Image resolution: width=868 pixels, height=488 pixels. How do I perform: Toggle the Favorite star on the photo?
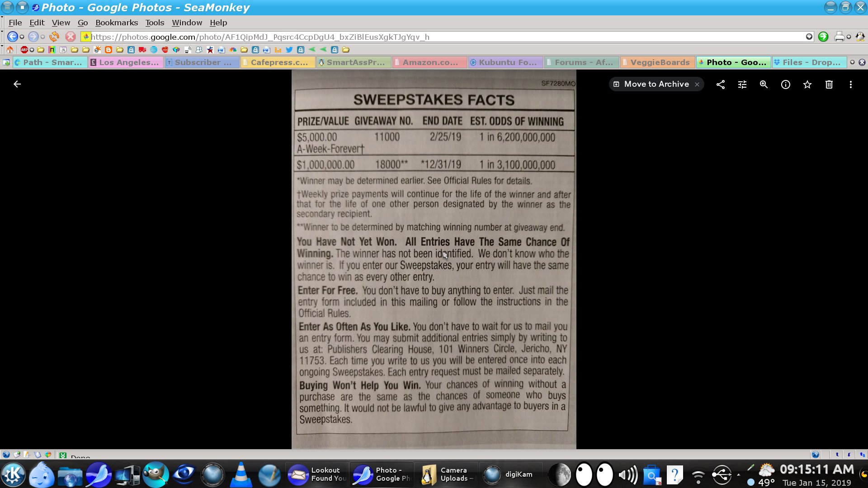click(807, 84)
